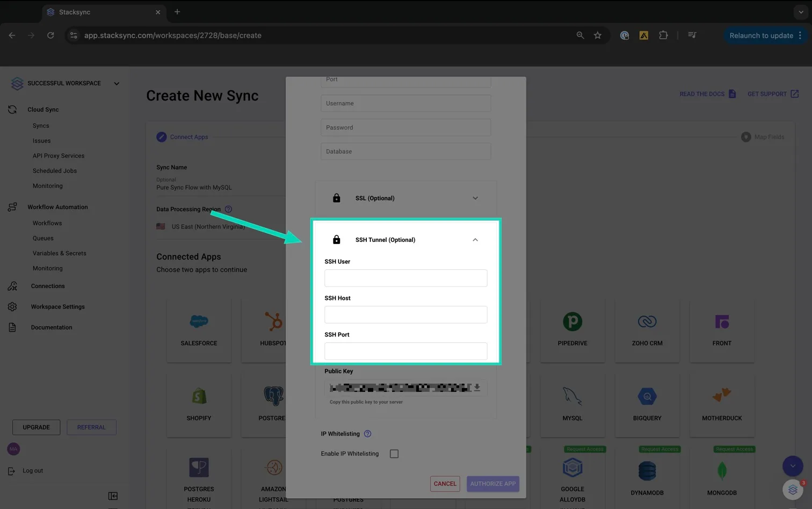
Task: Enable IP Whitelisting checkbox
Action: [394, 454]
